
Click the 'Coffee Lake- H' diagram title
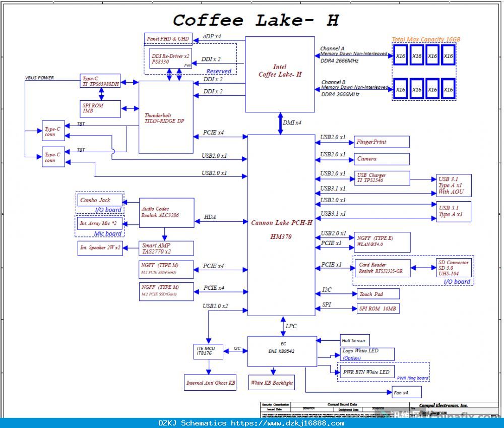tap(256, 21)
